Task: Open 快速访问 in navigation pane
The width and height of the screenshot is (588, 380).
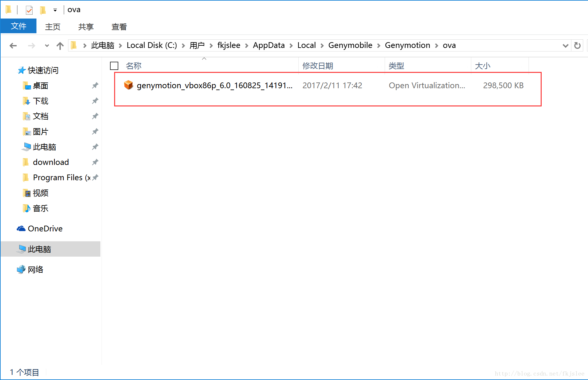Action: click(x=43, y=70)
